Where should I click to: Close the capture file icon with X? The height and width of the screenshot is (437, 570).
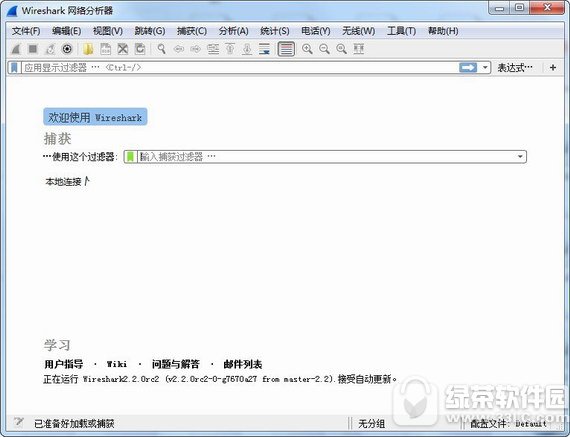coord(123,49)
